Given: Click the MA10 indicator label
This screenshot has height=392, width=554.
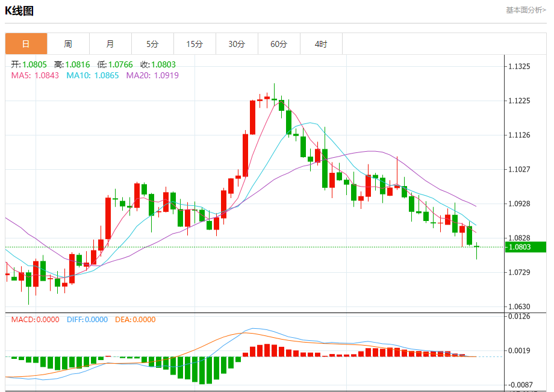Looking at the screenshot, I should pyautogui.click(x=93, y=75).
